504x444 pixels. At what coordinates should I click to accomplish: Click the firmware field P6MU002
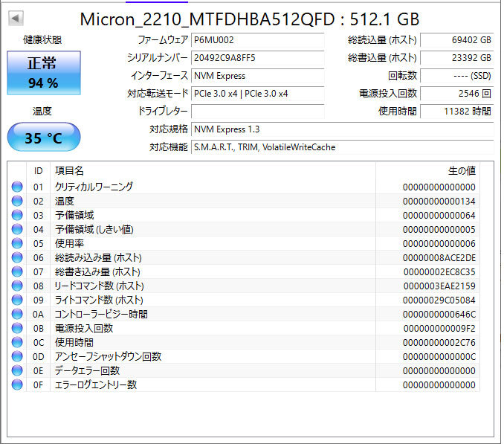257,40
